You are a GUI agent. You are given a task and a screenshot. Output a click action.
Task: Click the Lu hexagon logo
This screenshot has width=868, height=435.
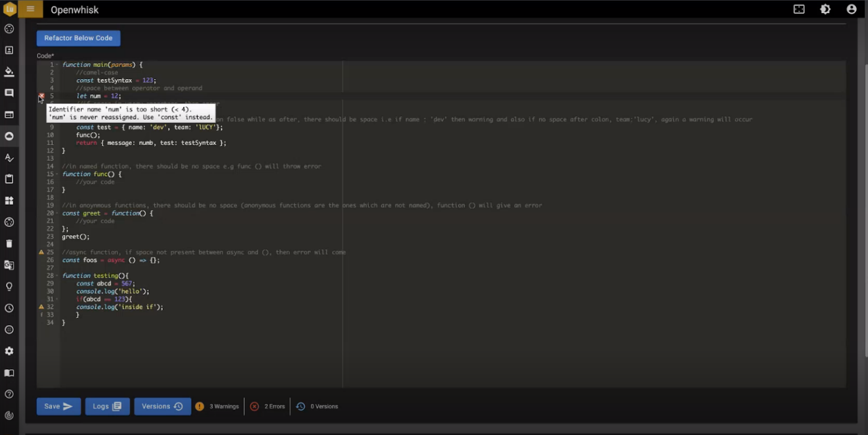pos(10,9)
